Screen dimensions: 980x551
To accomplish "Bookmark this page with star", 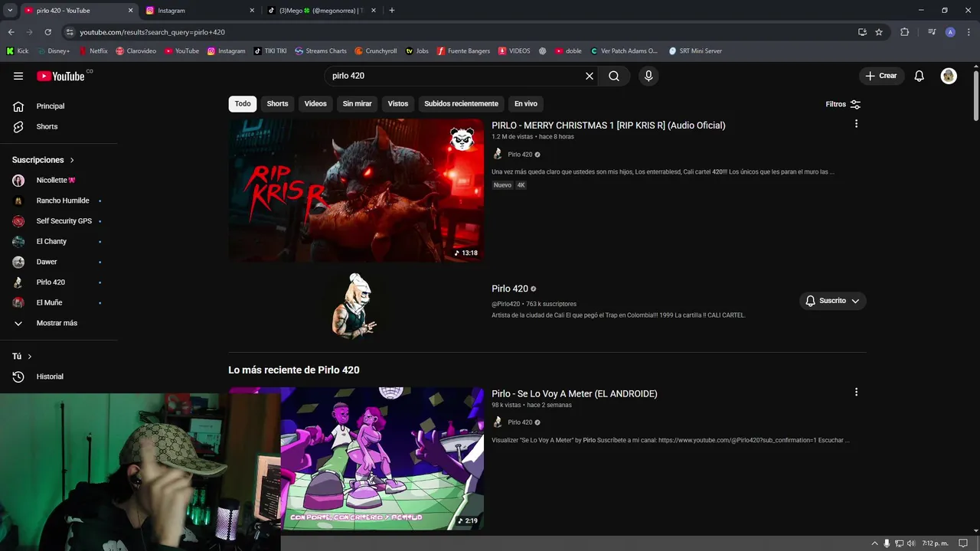I will tap(879, 32).
